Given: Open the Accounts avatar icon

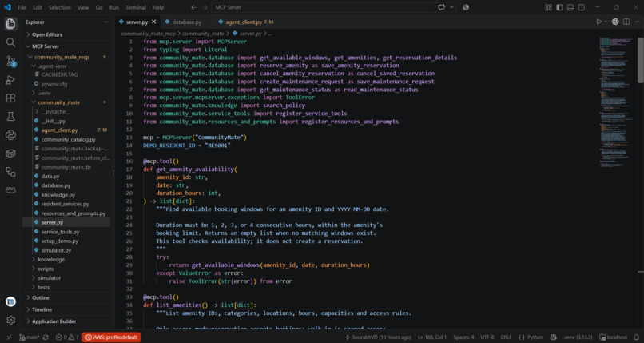Looking at the screenshot, I should tap(10, 301).
